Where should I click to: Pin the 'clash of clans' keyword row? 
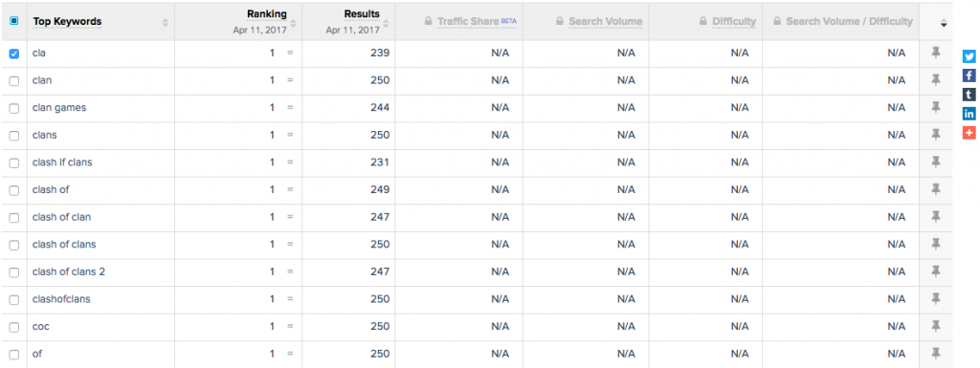click(936, 245)
